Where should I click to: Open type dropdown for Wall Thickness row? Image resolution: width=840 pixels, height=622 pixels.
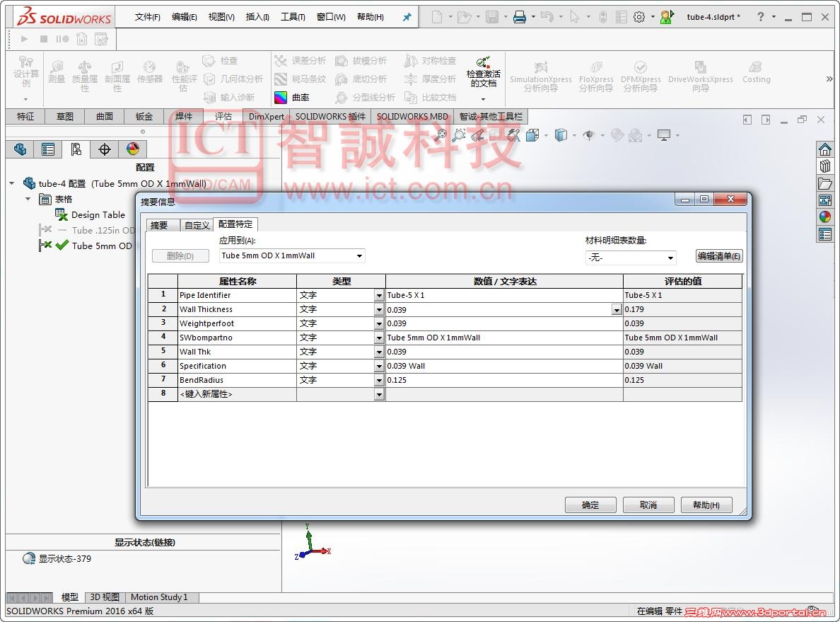point(379,310)
